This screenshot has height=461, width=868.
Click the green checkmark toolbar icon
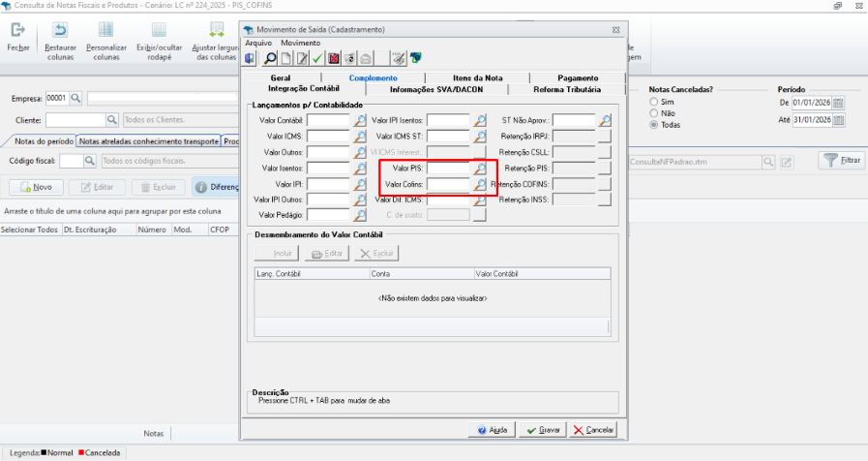(x=317, y=58)
